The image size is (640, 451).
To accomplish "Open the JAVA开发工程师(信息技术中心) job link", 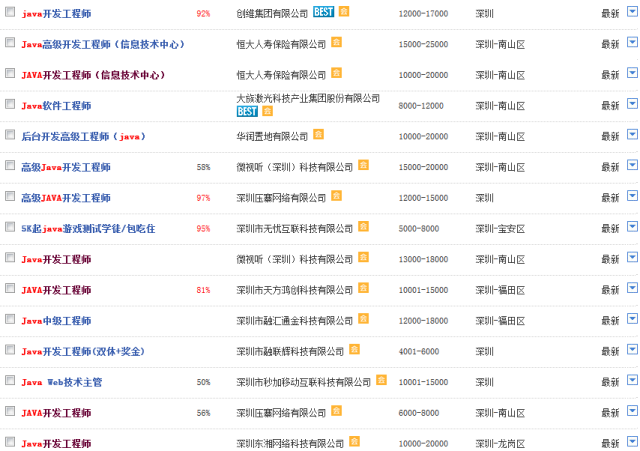I will [x=93, y=75].
